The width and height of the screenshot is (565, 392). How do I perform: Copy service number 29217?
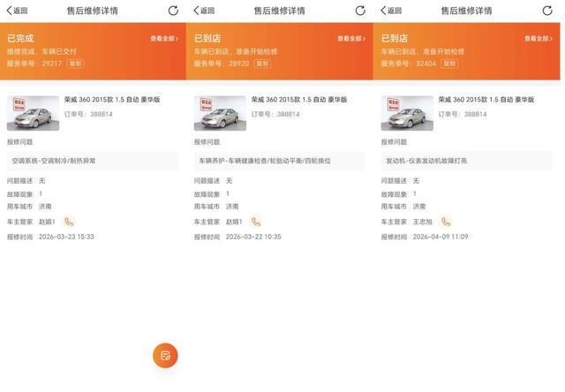[x=76, y=64]
